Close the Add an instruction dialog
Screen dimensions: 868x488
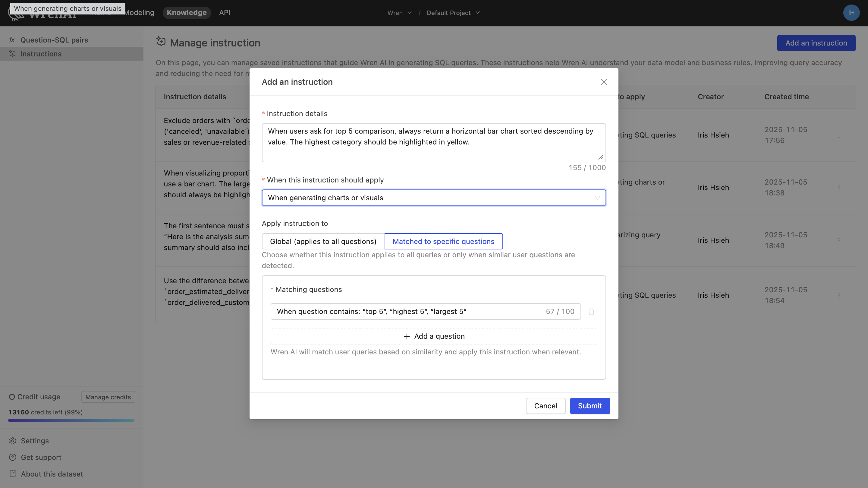(x=603, y=82)
